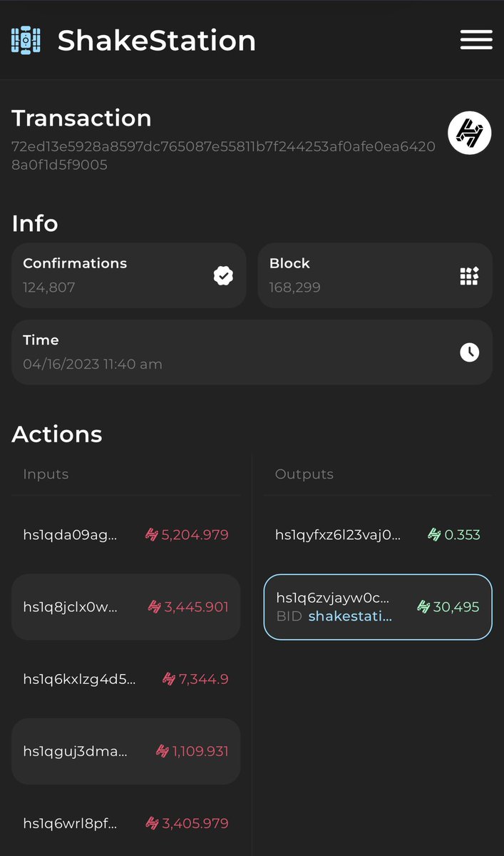The width and height of the screenshot is (504, 856).
Task: Select input hs1qguj3dma... card
Action: 125,751
